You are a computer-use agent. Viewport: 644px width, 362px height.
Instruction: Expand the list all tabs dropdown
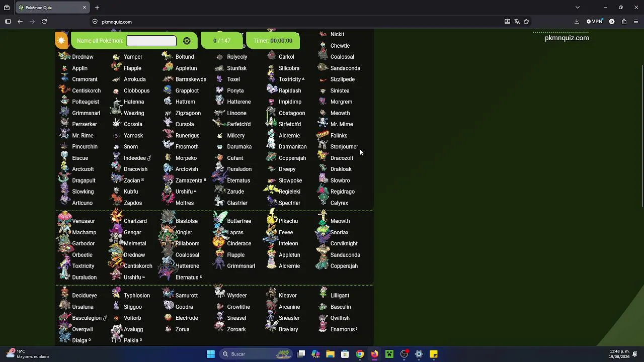[x=578, y=8]
